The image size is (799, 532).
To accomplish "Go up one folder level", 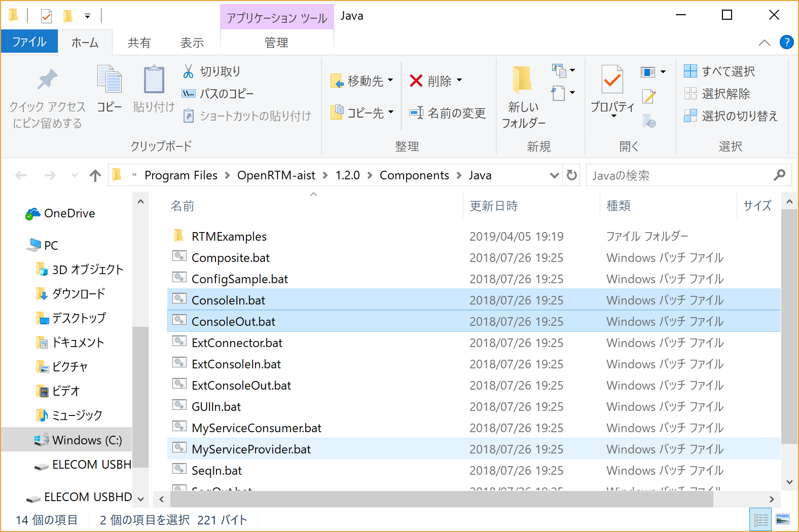I will click(x=95, y=175).
